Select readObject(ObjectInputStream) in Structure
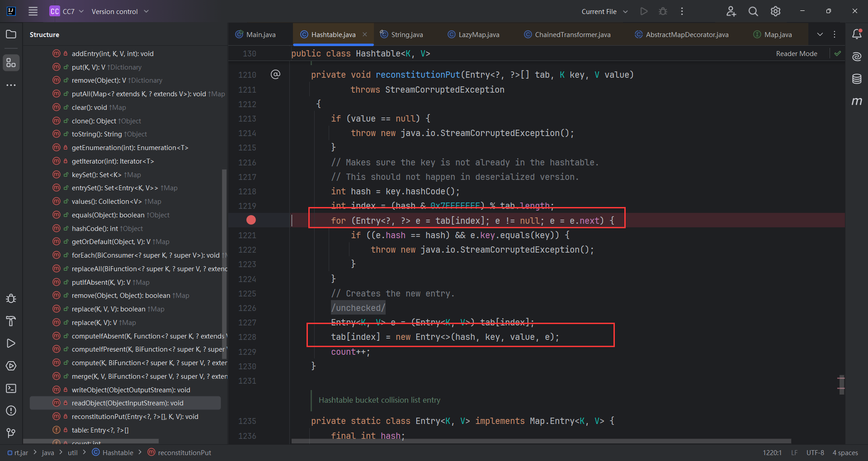The width and height of the screenshot is (868, 461). pyautogui.click(x=125, y=403)
